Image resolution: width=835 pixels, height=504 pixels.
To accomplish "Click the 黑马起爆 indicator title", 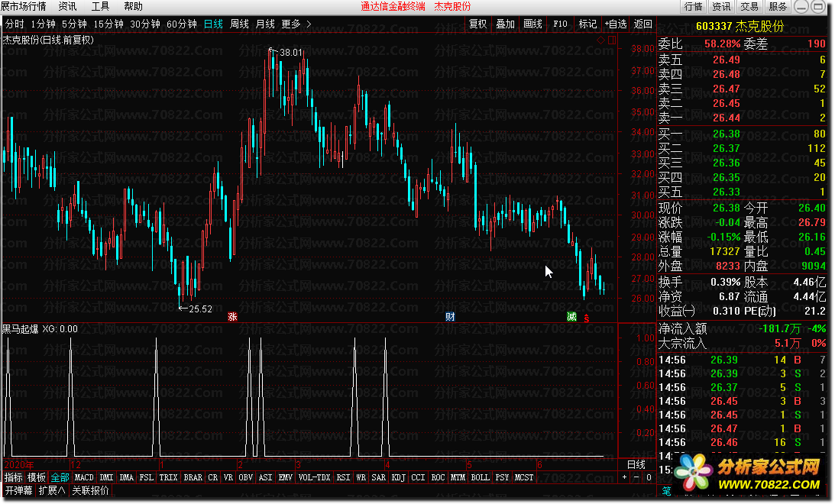I will click(21, 329).
